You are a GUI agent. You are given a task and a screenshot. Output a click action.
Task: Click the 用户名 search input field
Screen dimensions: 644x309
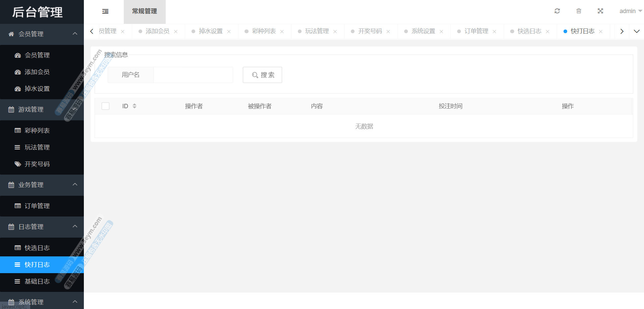[x=193, y=75]
